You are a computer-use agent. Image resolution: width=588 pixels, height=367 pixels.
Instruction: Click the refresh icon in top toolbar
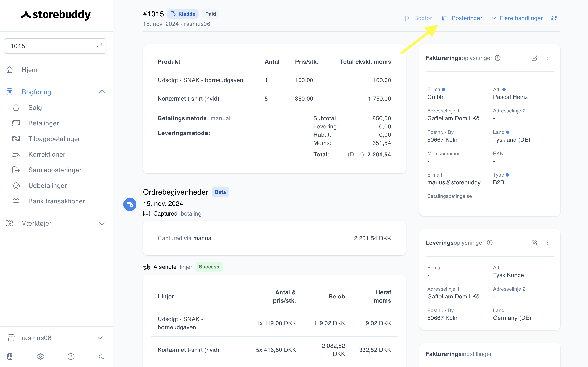coord(554,18)
